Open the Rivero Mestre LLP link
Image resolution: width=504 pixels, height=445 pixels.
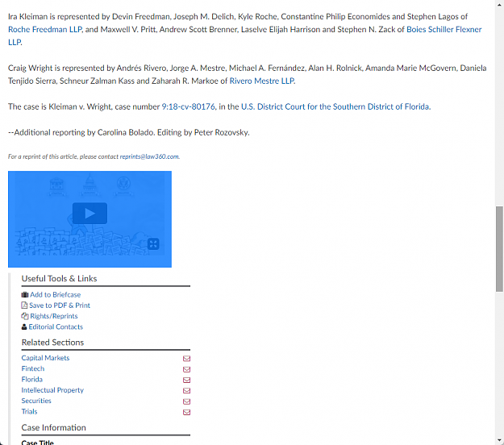[261, 81]
